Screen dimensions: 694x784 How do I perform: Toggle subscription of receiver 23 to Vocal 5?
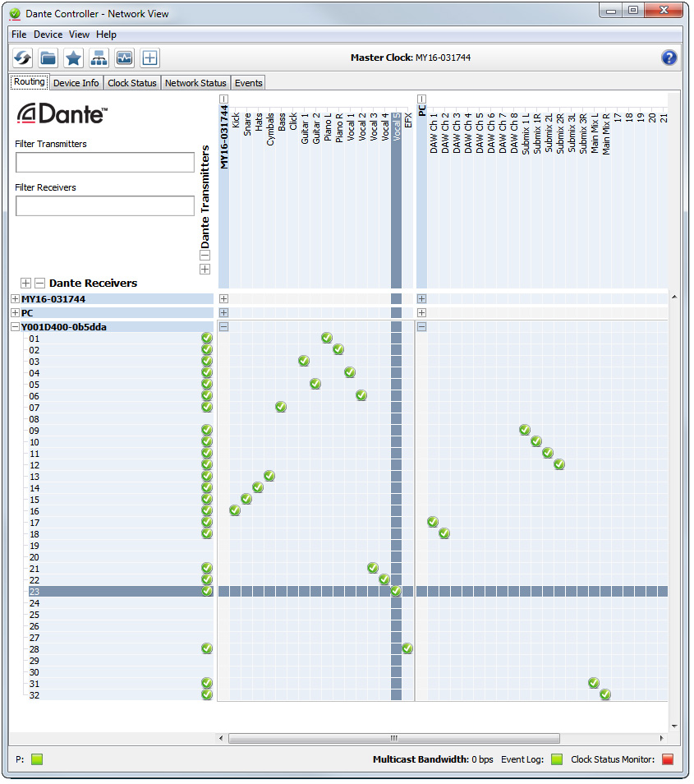coord(396,592)
